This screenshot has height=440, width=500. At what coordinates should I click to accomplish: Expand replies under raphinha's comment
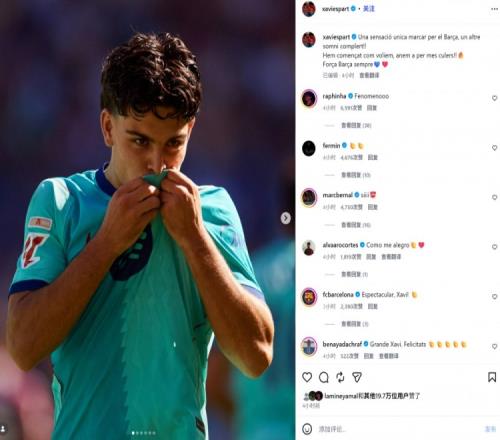click(x=356, y=125)
